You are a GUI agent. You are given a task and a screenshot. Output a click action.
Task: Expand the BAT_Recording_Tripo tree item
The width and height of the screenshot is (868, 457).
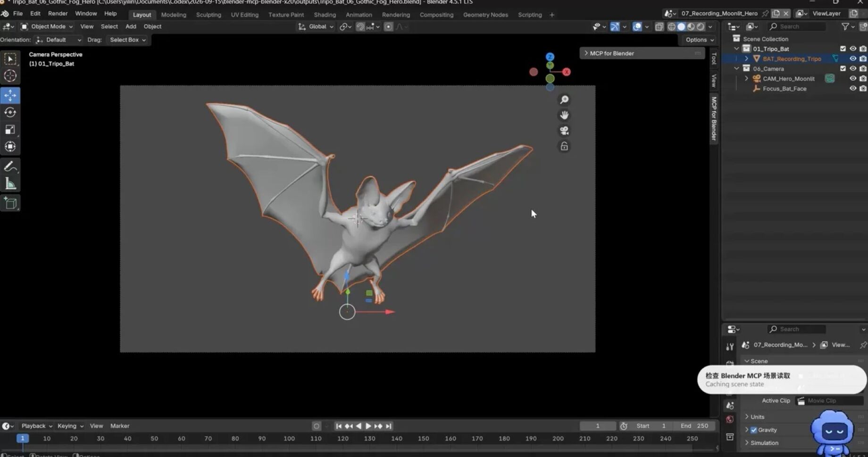coord(746,58)
